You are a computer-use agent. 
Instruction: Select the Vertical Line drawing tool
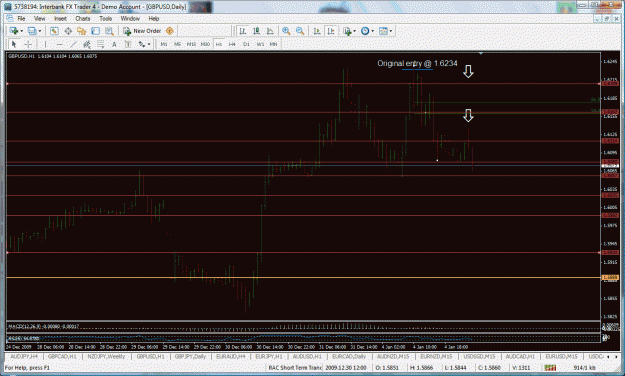pyautogui.click(x=45, y=44)
